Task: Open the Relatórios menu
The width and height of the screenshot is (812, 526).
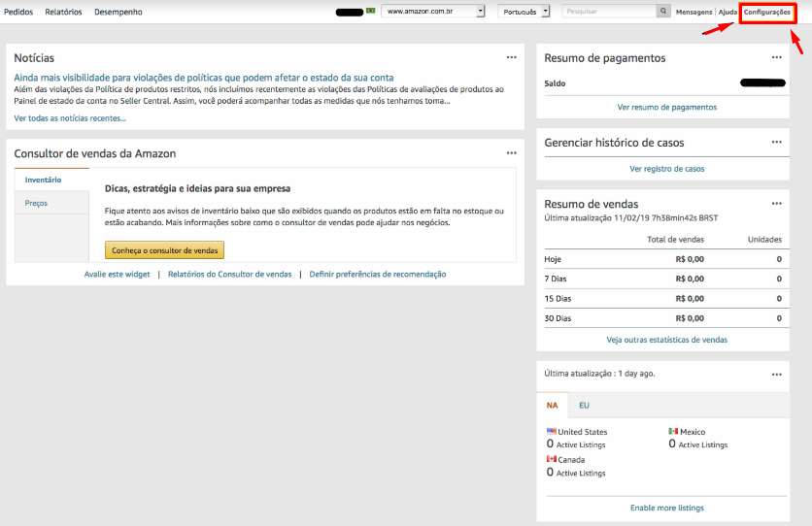Action: [63, 12]
